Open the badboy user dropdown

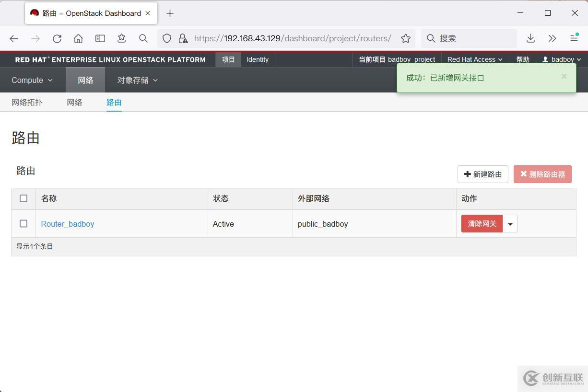562,59
